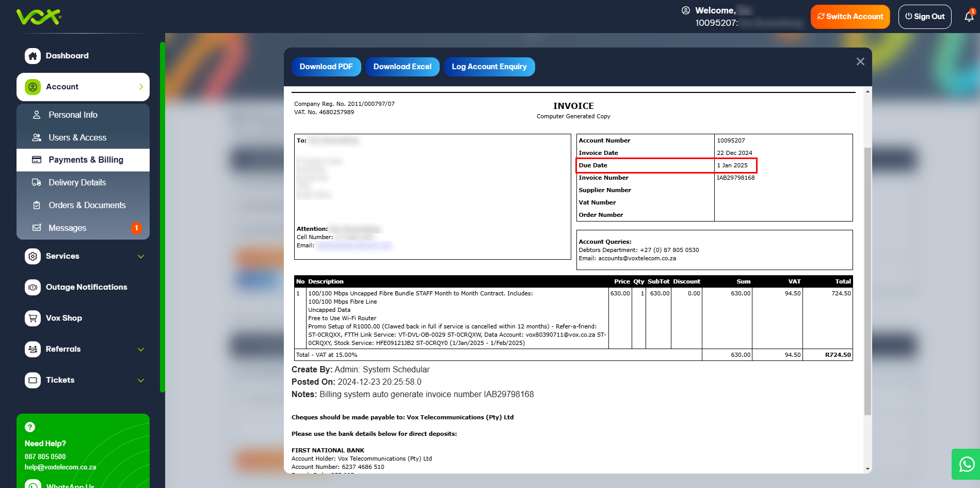Click the notification bell icon
980x488 pixels.
pos(969,17)
